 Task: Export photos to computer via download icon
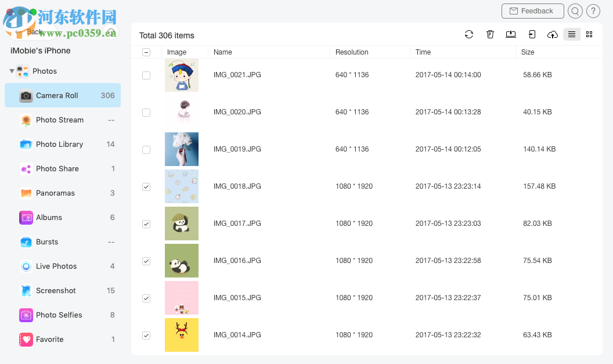511,34
